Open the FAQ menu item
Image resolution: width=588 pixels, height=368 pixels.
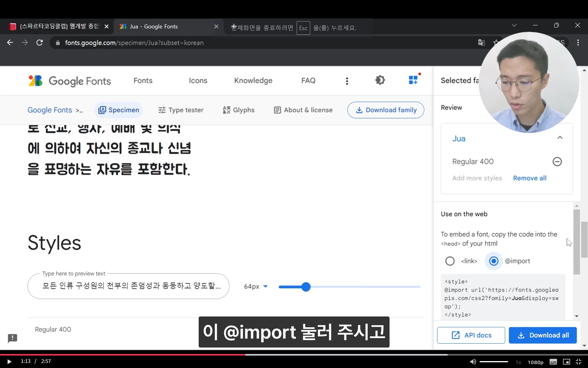308,80
